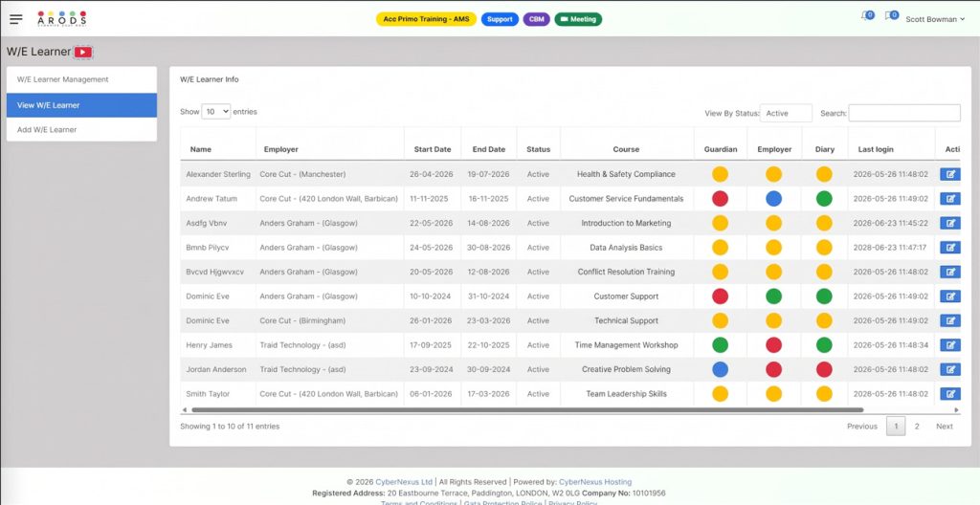Click the ARODS logo
Screen dimensions: 980x505
(x=62, y=19)
